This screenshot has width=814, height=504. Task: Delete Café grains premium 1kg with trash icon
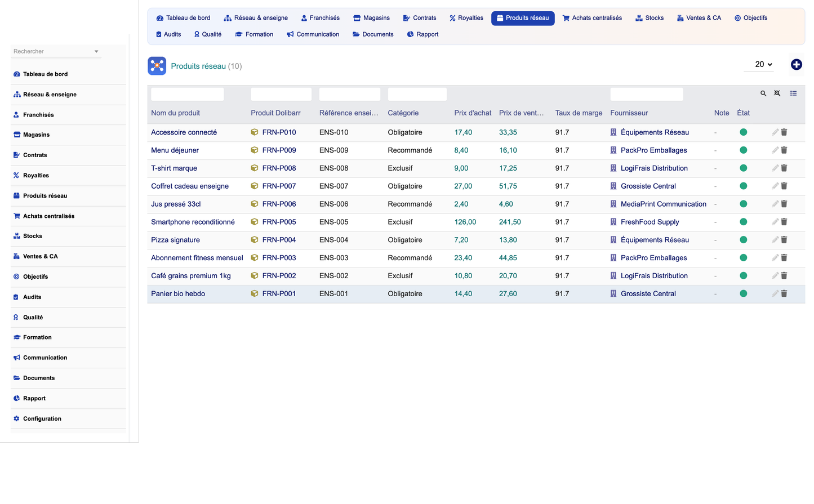(x=784, y=276)
